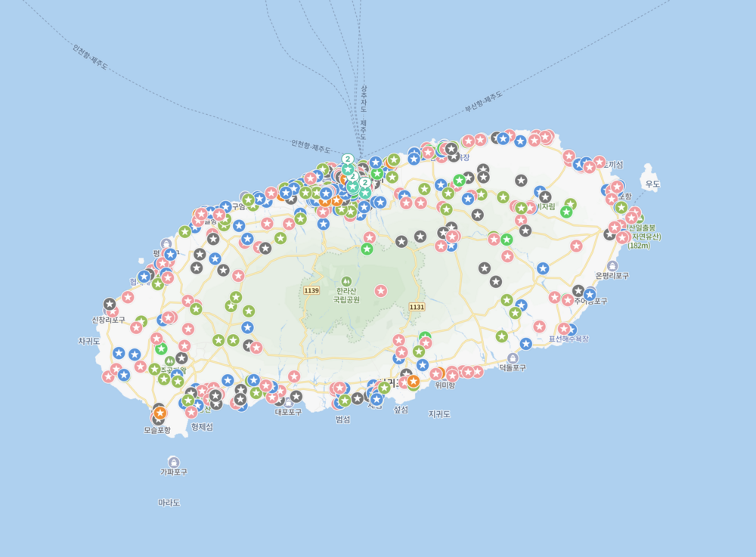
Task: Click the Hallasan mountain icon above 한라산 label
Action: (346, 280)
